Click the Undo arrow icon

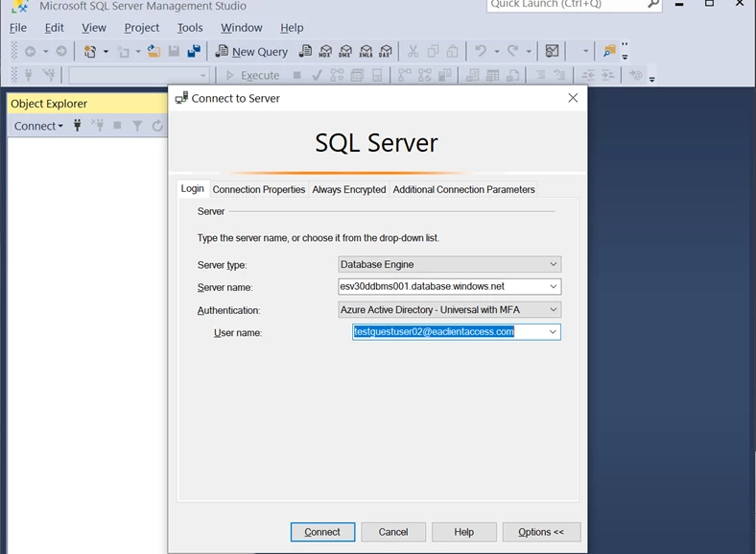point(481,51)
